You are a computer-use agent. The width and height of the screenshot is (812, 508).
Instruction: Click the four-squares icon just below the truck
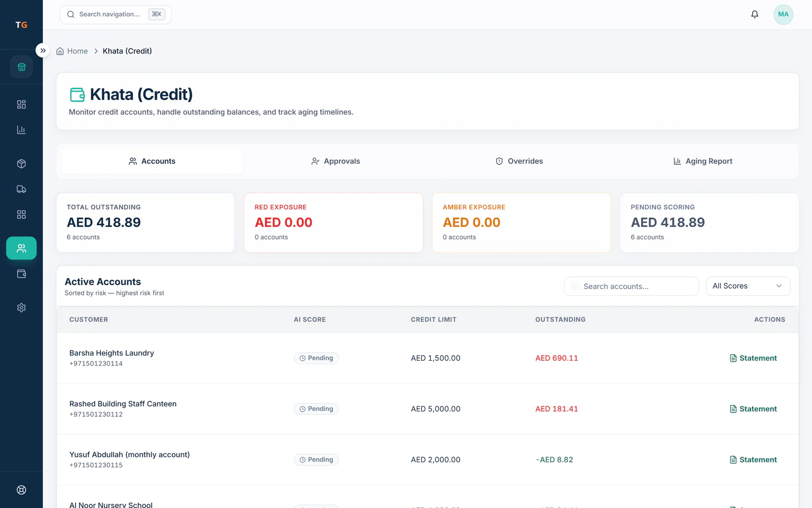pos(21,214)
